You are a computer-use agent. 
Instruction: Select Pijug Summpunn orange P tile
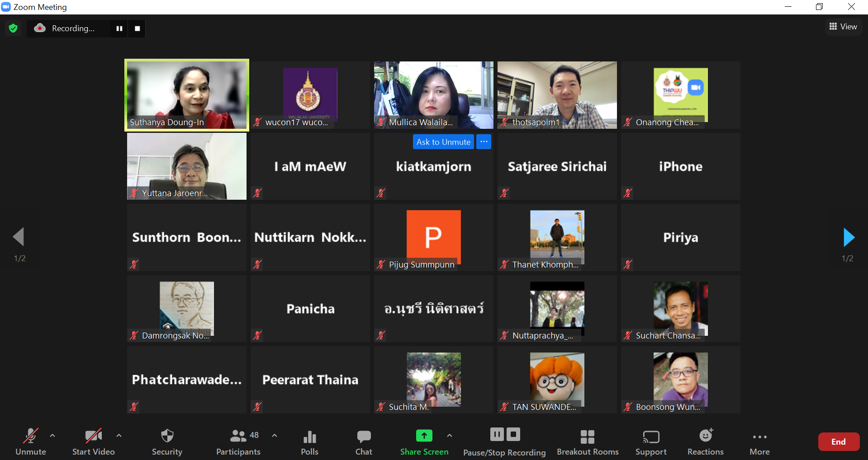(x=434, y=238)
